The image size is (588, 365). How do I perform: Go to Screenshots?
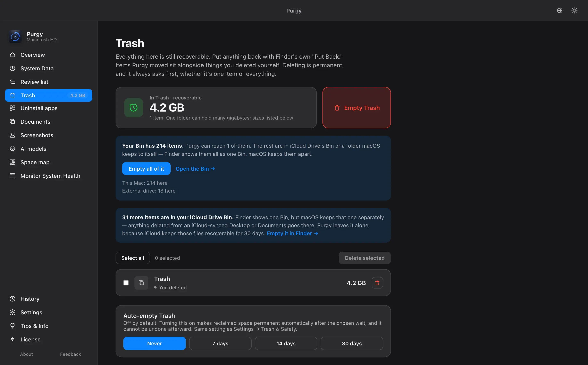pyautogui.click(x=49, y=135)
